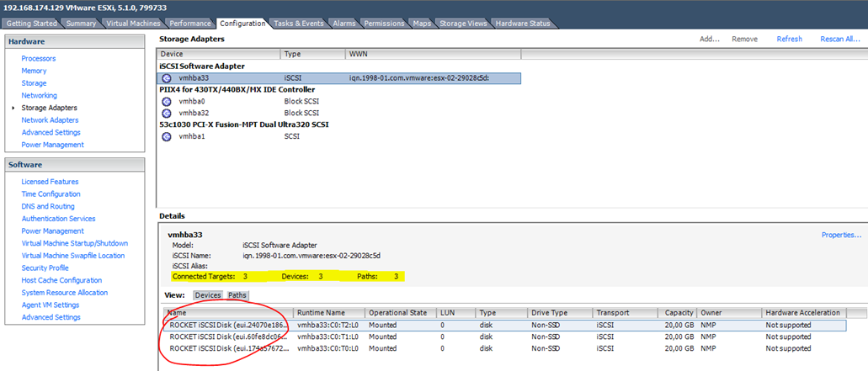Viewport: 868px width, 371px height.
Task: Open vmhba33 Properties... link
Action: tap(841, 235)
